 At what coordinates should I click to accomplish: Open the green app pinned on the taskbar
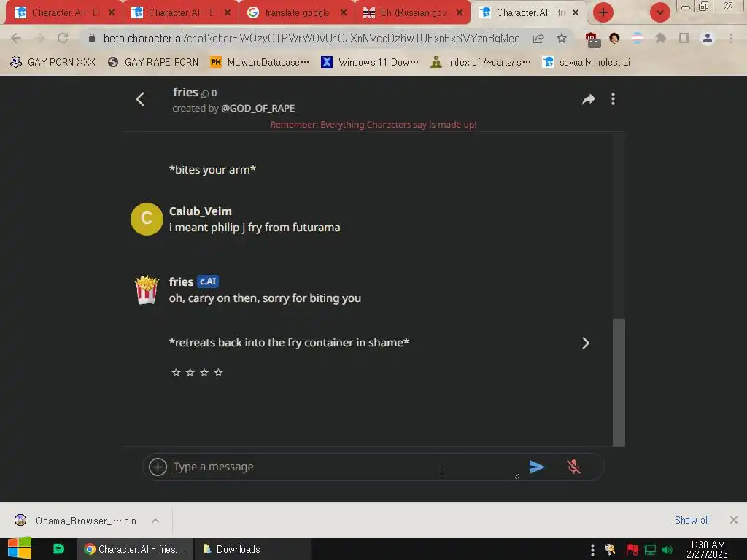click(x=58, y=548)
